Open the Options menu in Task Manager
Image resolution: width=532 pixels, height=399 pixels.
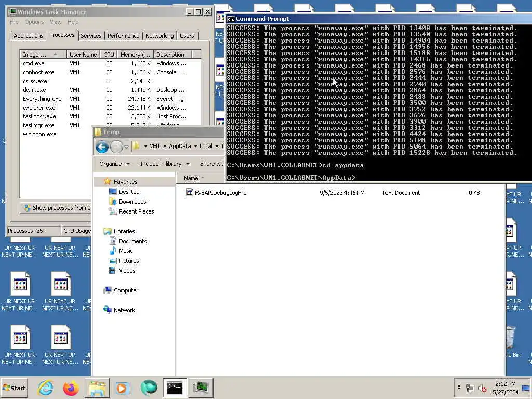pos(34,22)
